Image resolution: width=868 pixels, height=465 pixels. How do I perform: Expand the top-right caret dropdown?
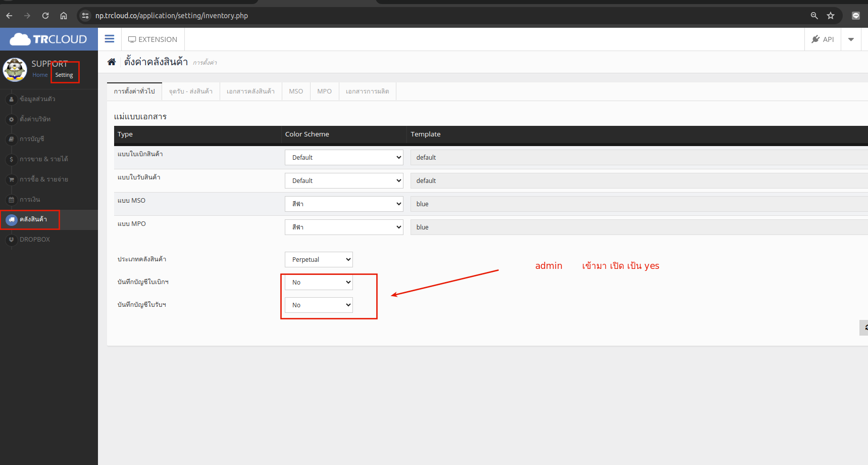(x=851, y=39)
